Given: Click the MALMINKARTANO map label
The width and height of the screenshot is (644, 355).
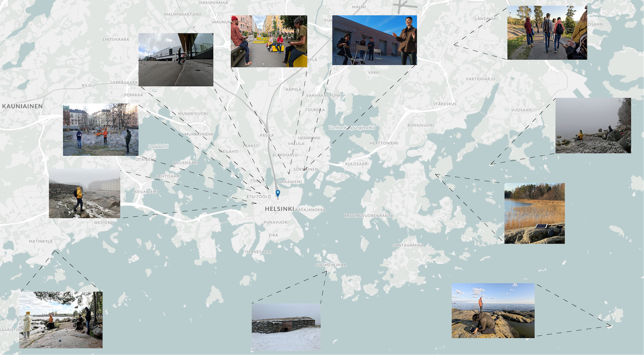Looking at the screenshot, I should click(183, 14).
